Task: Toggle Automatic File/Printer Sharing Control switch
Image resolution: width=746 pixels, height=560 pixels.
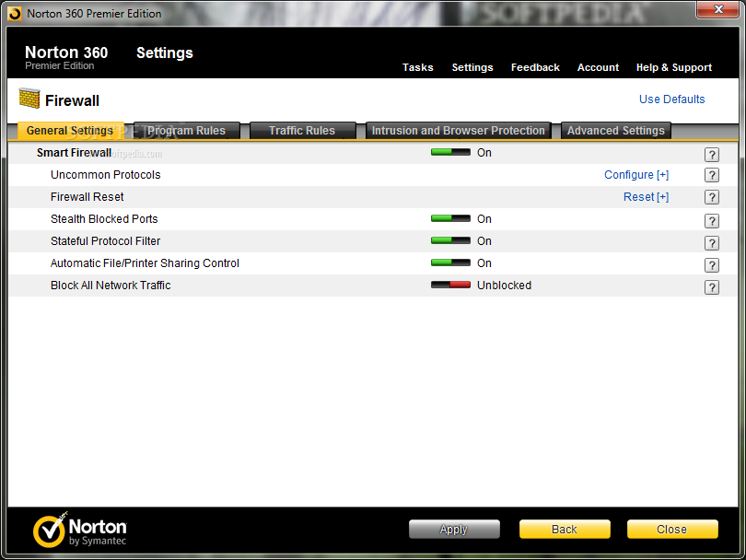Action: pyautogui.click(x=450, y=262)
